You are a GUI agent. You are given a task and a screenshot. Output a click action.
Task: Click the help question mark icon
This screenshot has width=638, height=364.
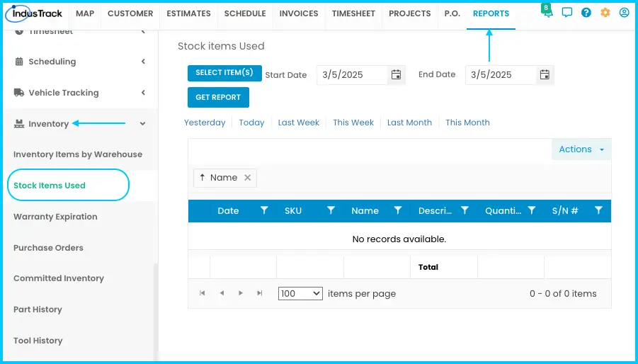pyautogui.click(x=586, y=13)
